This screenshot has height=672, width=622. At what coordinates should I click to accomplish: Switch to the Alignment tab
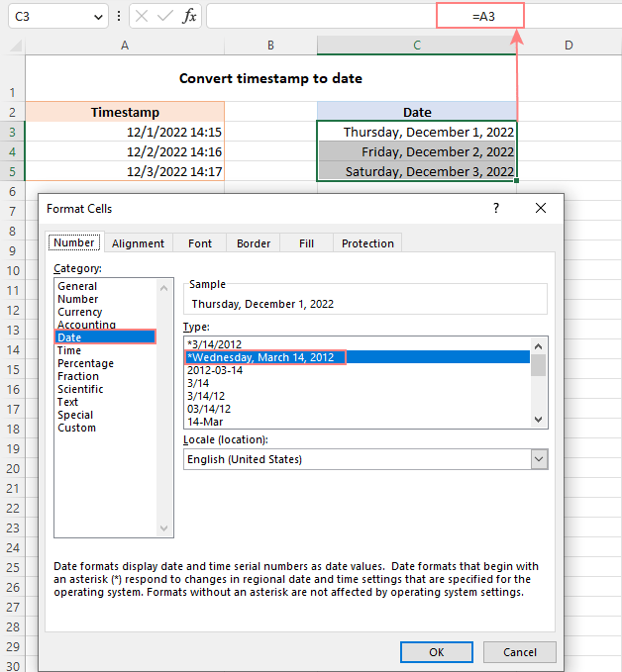138,243
